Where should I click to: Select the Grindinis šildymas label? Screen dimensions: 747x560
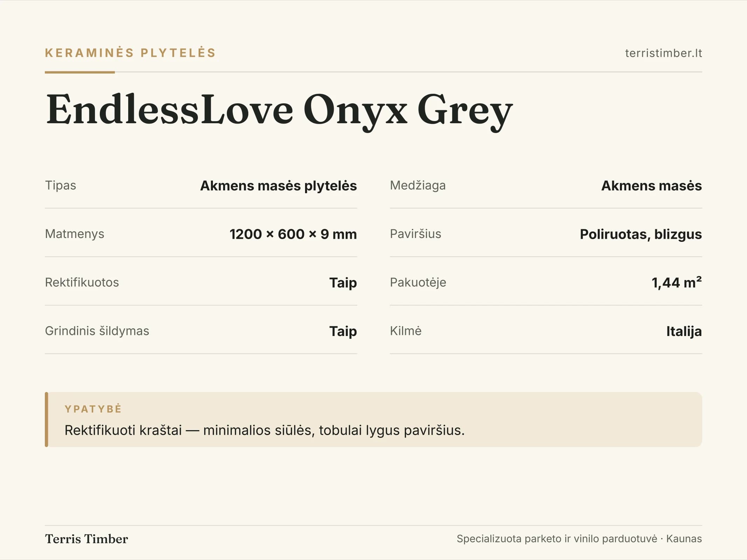click(97, 331)
